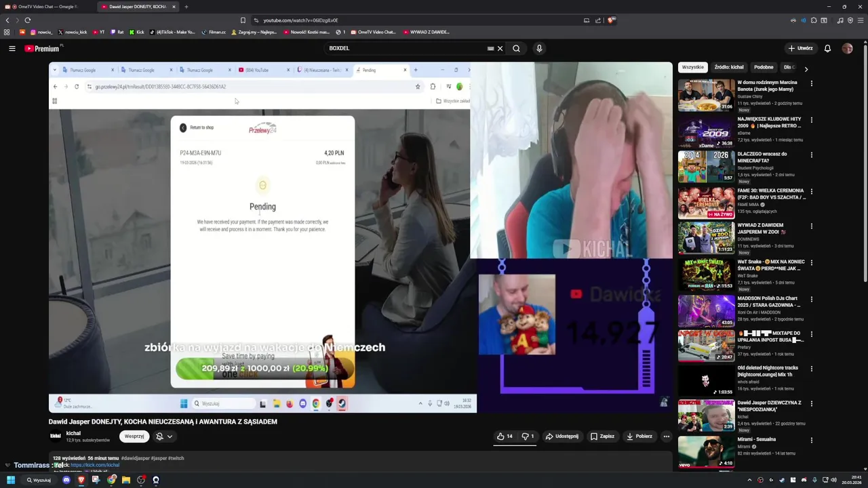Viewport: 868px width, 488px height.
Task: Open options for NAJWIĘKSZE KLUBOWE HITY 2009
Action: click(x=811, y=120)
